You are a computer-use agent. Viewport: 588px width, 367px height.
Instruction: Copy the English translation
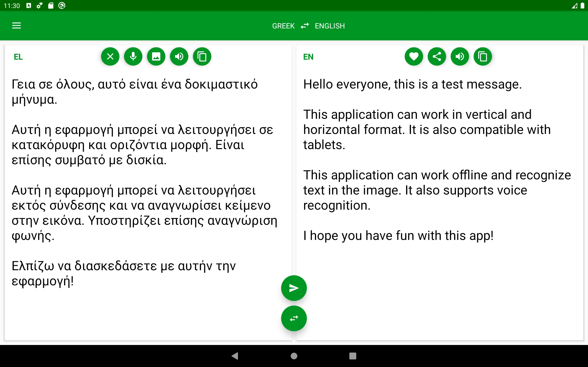483,56
